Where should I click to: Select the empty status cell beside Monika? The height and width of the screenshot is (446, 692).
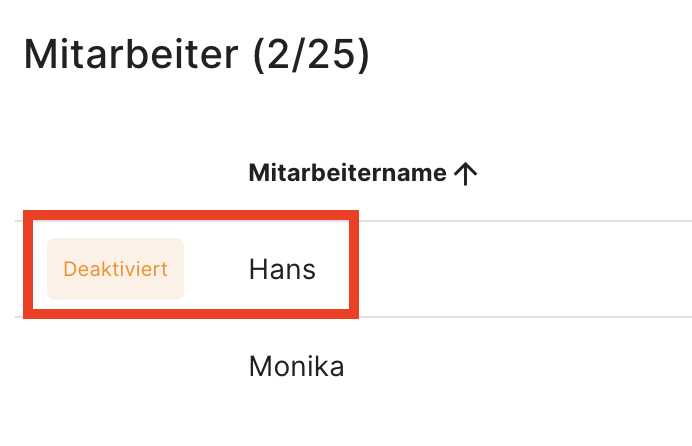[x=115, y=367]
